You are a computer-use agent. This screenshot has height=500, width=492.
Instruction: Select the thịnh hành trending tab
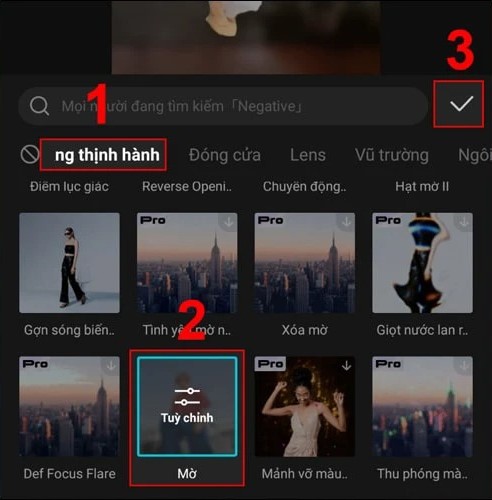107,155
